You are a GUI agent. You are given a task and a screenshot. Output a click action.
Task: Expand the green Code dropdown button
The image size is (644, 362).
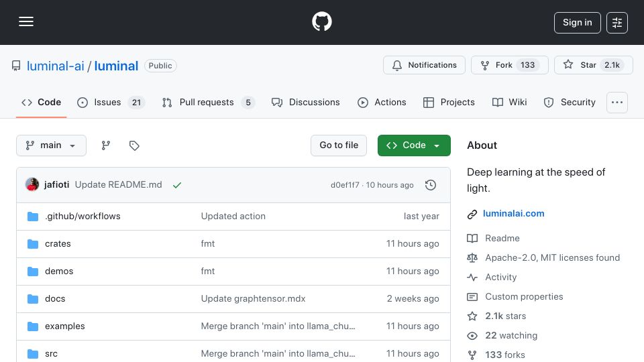[x=414, y=145]
